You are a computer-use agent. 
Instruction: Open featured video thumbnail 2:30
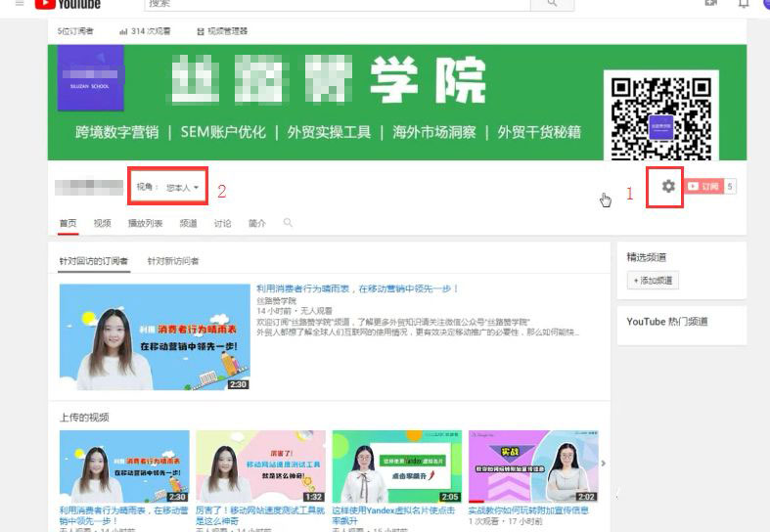tap(155, 337)
